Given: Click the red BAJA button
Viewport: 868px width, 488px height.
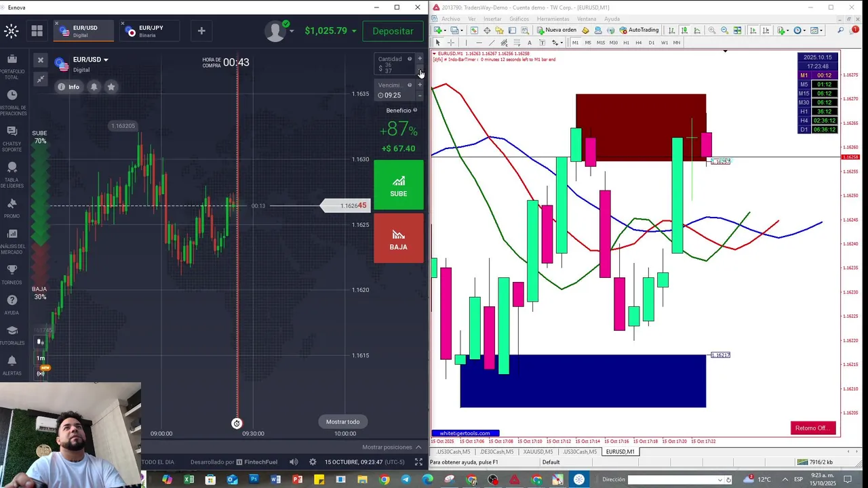Looking at the screenshot, I should click(x=399, y=239).
